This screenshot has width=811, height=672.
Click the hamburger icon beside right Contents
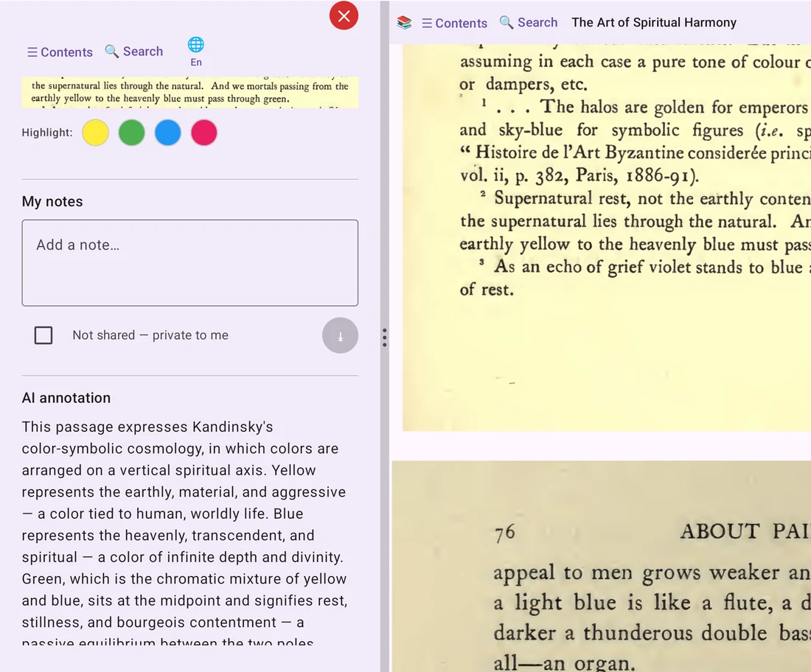(427, 24)
